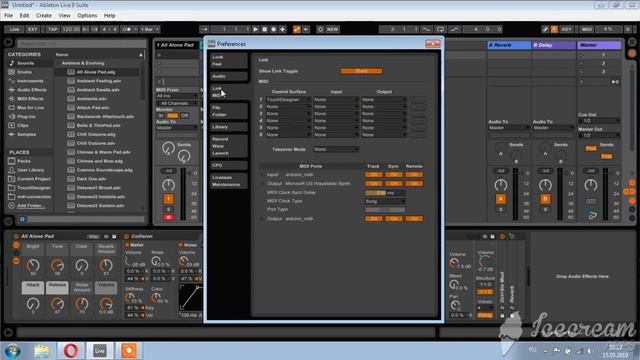640x360 pixels.
Task: Select the Sounds category icon in browser
Action: click(11, 63)
